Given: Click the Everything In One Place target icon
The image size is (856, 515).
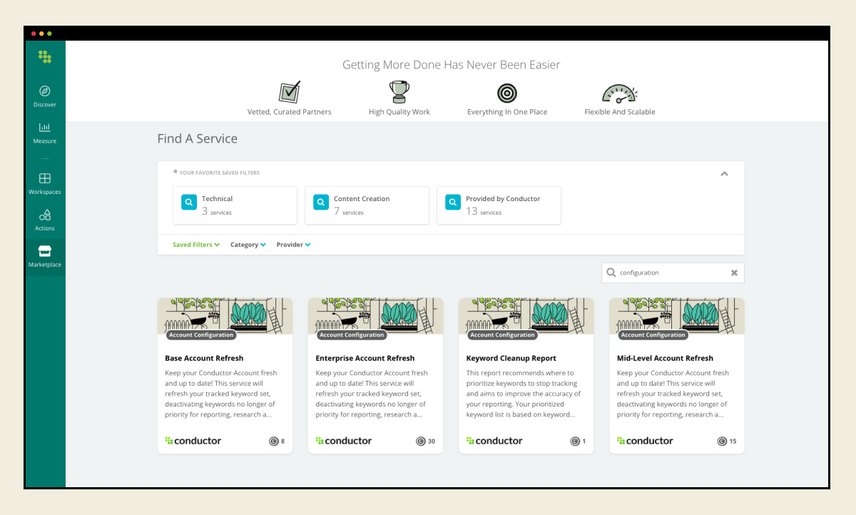Looking at the screenshot, I should (507, 93).
